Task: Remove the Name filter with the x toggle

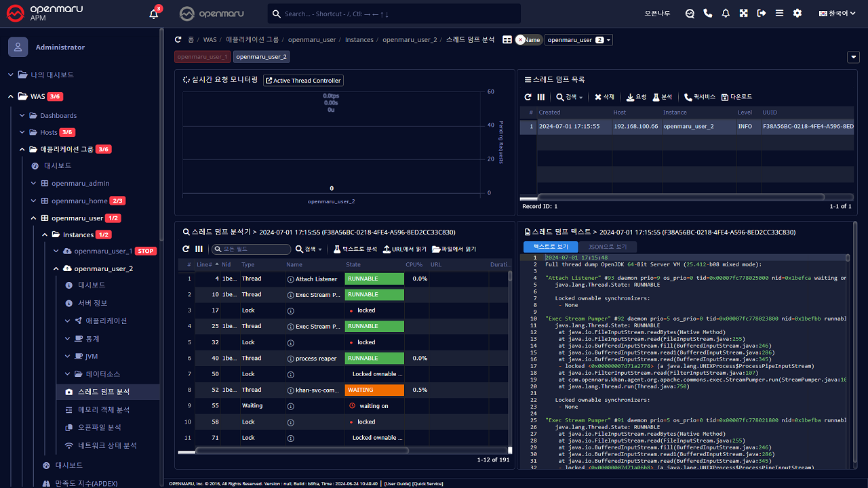Action: tap(521, 40)
